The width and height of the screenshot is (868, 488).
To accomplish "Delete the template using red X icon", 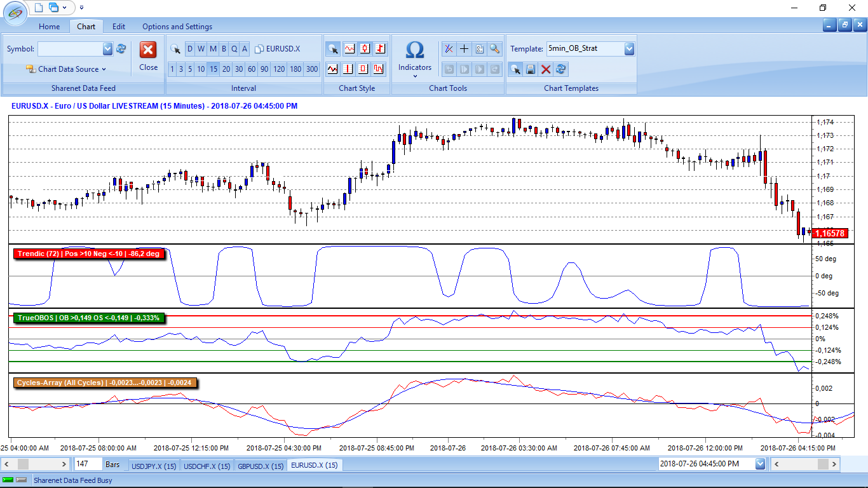I will coord(546,69).
